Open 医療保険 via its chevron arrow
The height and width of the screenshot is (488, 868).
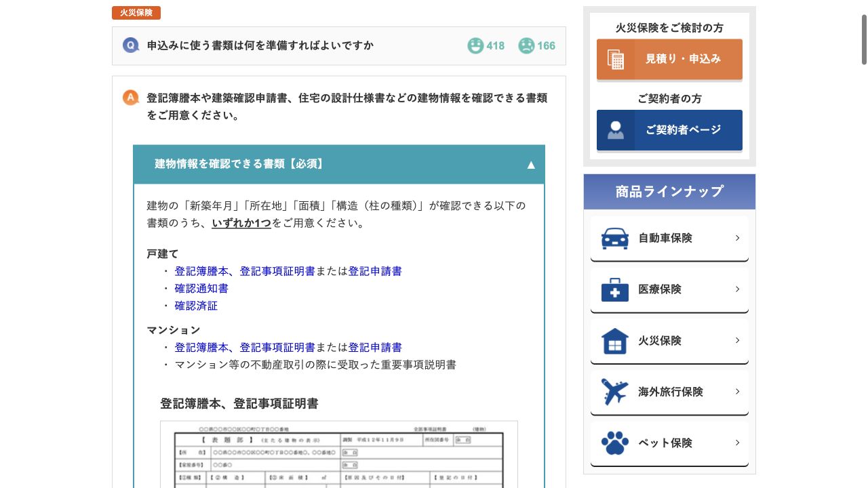pos(737,289)
